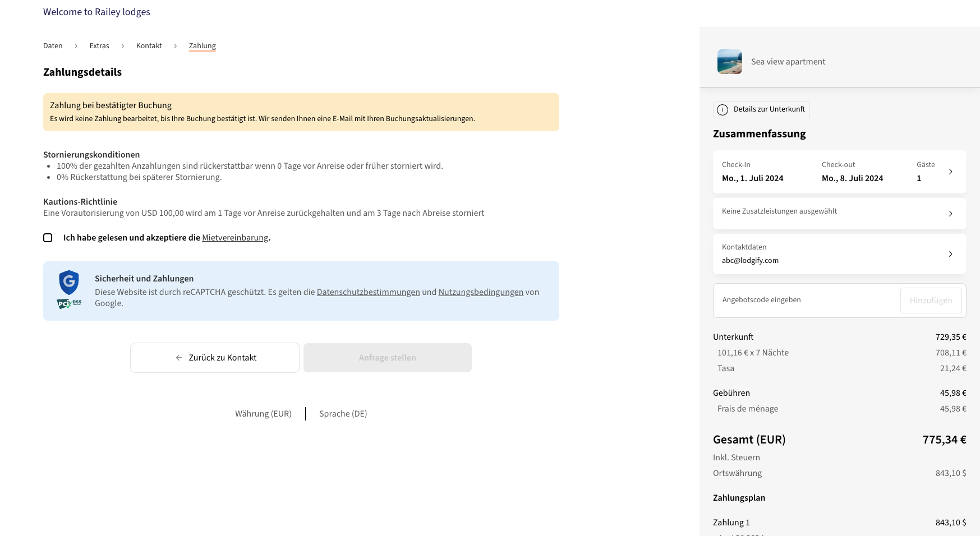Go to the Kontakt step
The image size is (980, 536).
[149, 46]
